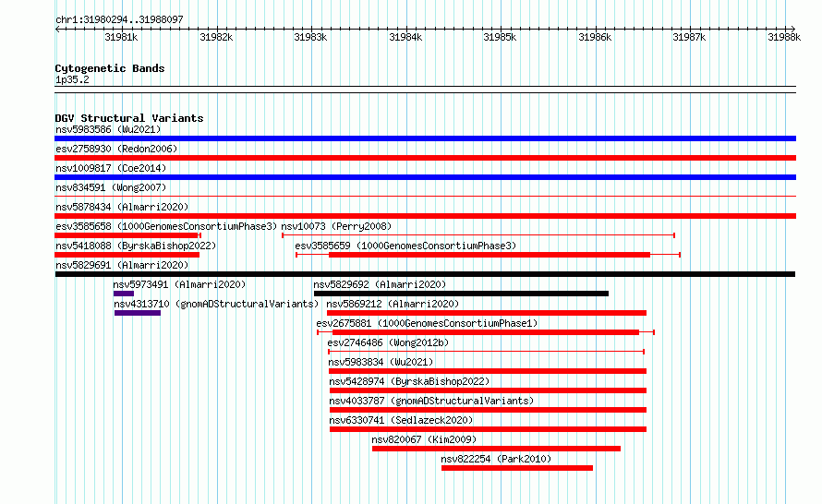
Task: Click esv2675881 (1000GenomesConsortiumPhase1) label
Action: [427, 323]
